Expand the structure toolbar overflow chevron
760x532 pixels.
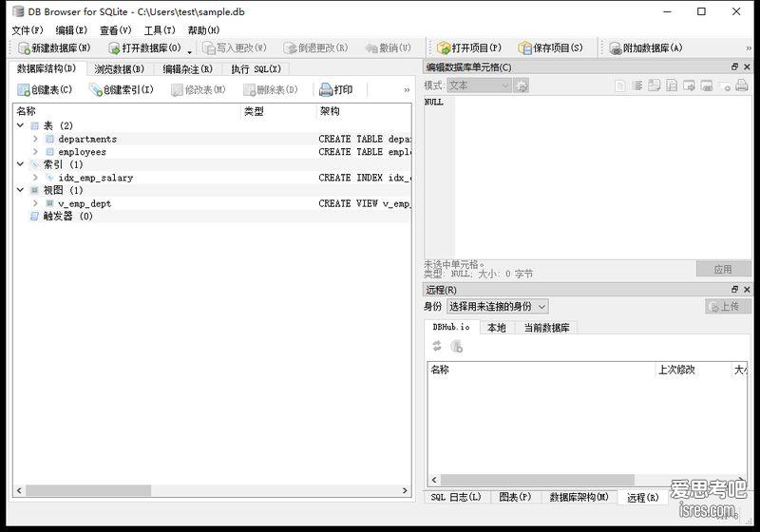[407, 89]
